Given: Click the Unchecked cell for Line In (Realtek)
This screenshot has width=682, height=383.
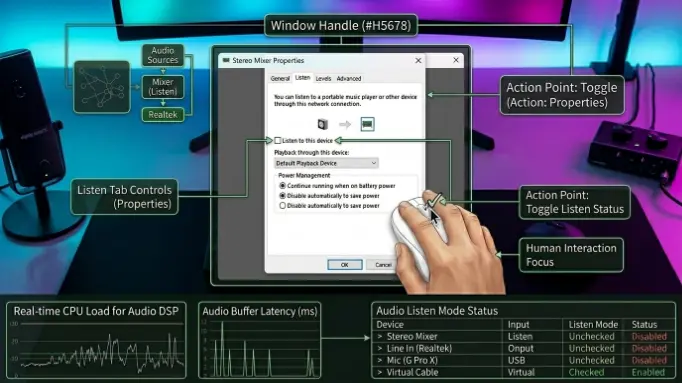Looking at the screenshot, I should click(x=592, y=348).
